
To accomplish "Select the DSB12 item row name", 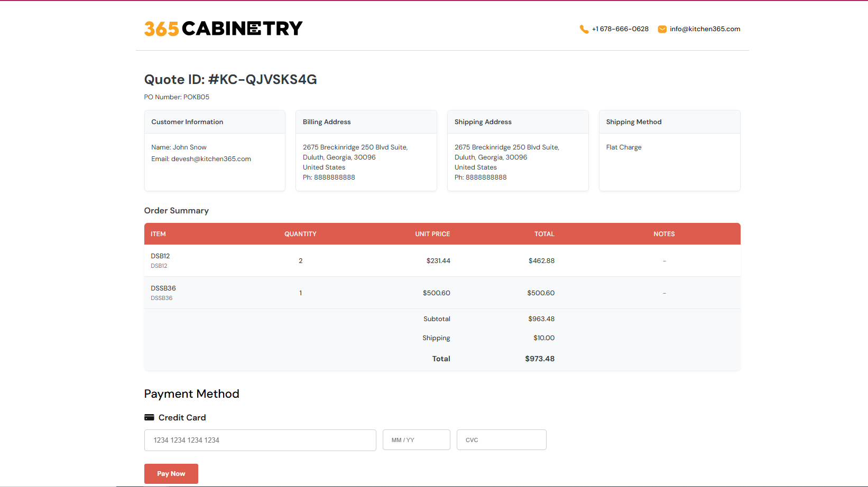I will pyautogui.click(x=160, y=256).
